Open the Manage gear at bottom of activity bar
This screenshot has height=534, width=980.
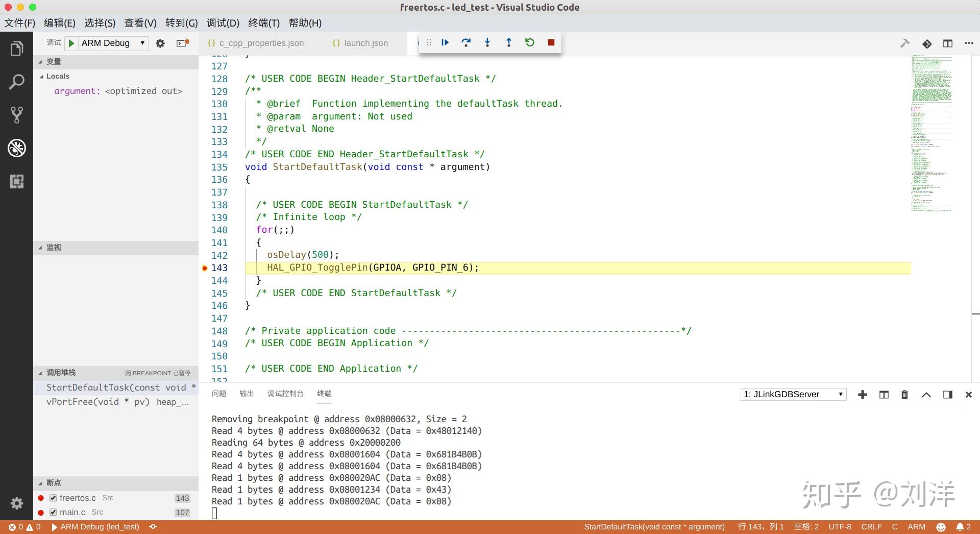point(16,503)
